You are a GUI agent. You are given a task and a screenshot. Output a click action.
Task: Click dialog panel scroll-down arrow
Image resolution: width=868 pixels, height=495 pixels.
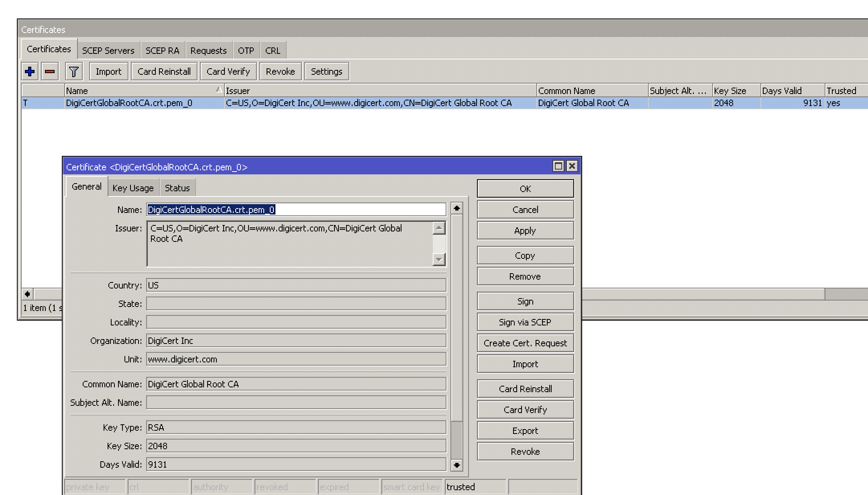[x=456, y=465]
